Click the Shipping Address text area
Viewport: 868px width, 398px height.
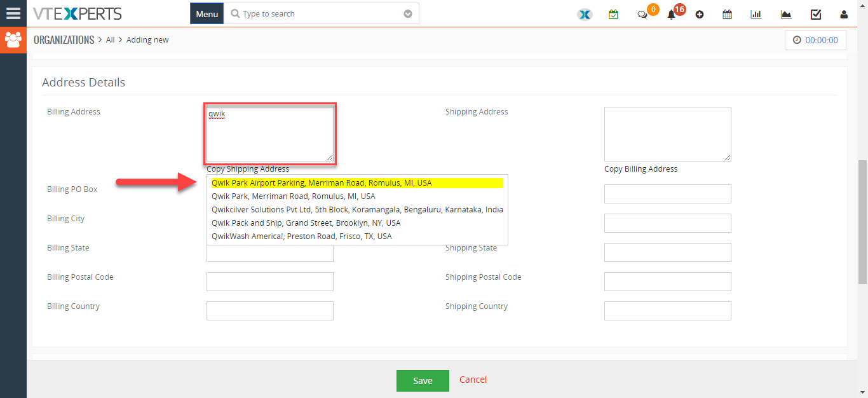point(668,134)
